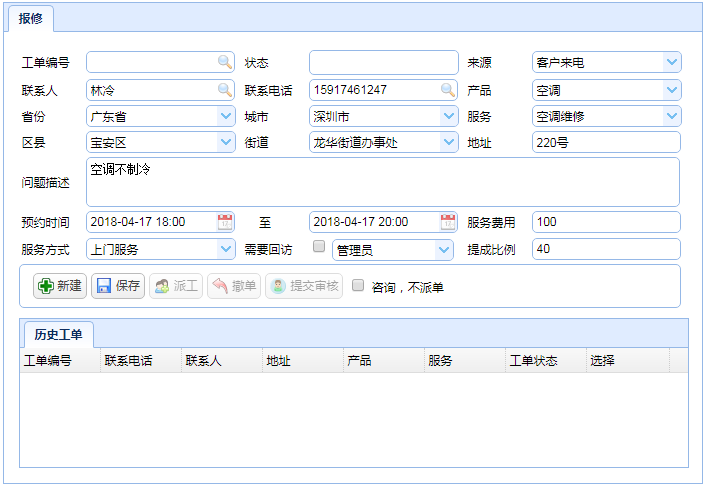706x488 pixels.
Task: Click the 地址 field containing 220号
Action: 606,142
